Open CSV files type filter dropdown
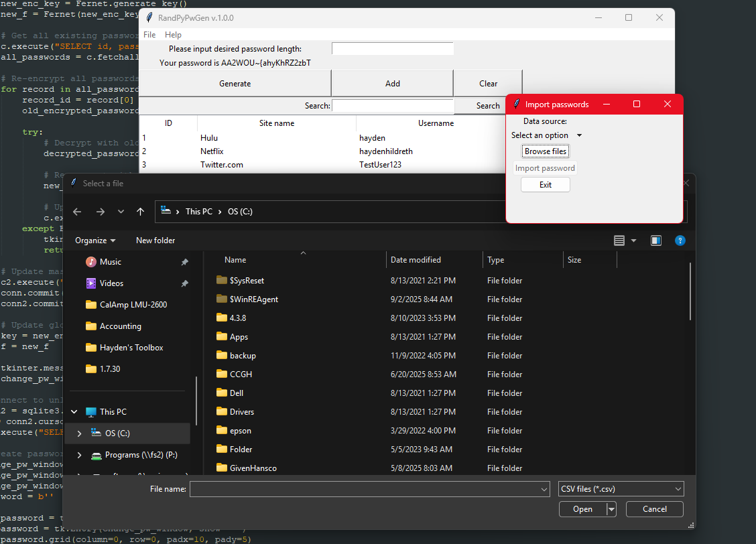This screenshot has width=756, height=544. 621,489
